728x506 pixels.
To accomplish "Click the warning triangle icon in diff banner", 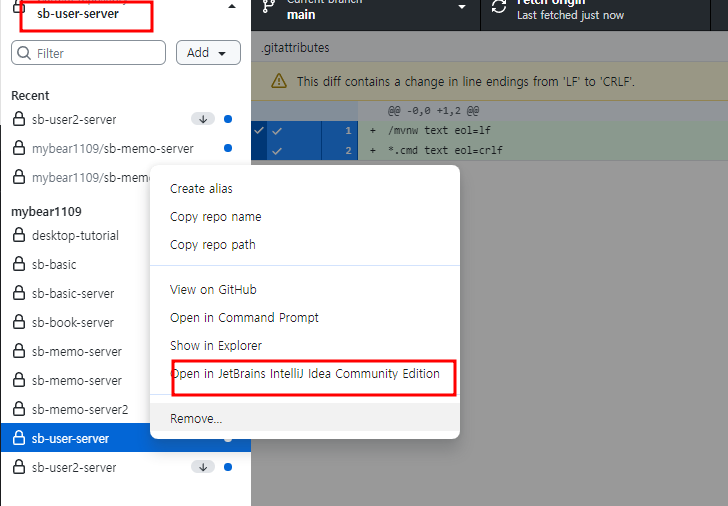I will pos(279,81).
